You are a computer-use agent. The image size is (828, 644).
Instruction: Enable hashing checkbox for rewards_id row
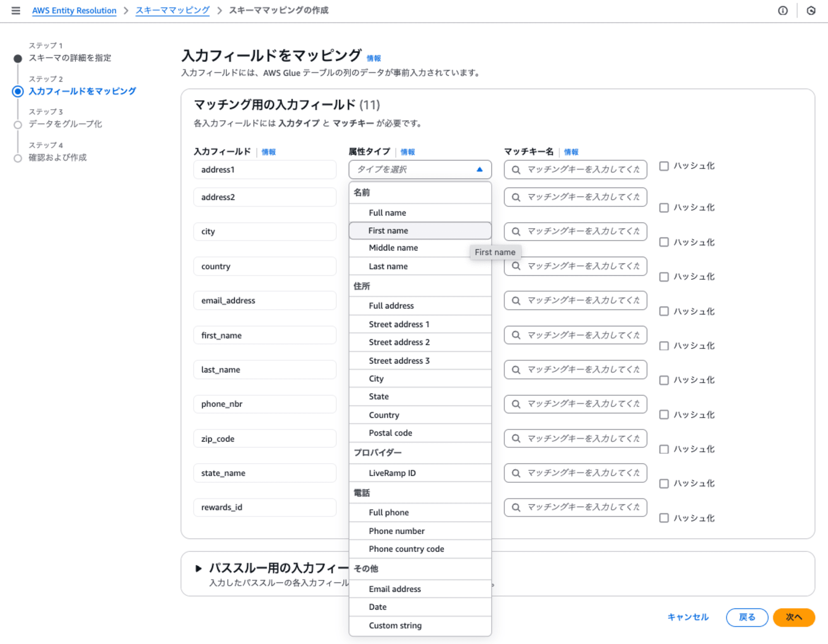[664, 518]
